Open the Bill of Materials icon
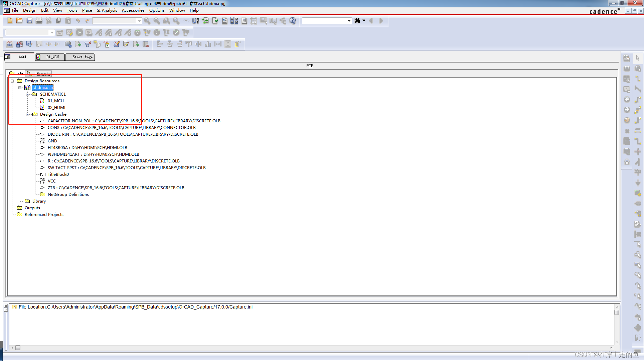 click(x=244, y=21)
